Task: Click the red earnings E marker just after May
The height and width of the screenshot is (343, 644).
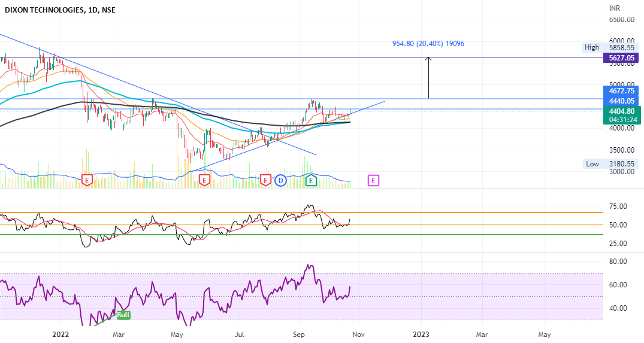Action: pos(204,180)
